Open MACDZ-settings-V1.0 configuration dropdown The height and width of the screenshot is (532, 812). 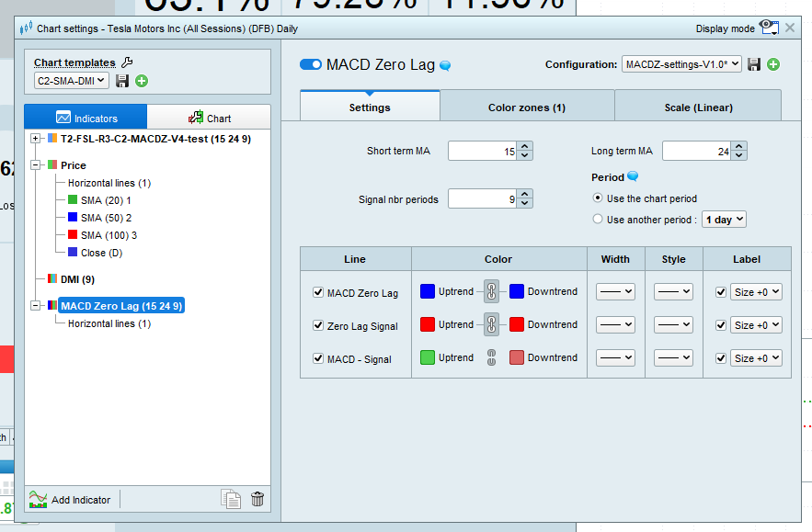[681, 64]
